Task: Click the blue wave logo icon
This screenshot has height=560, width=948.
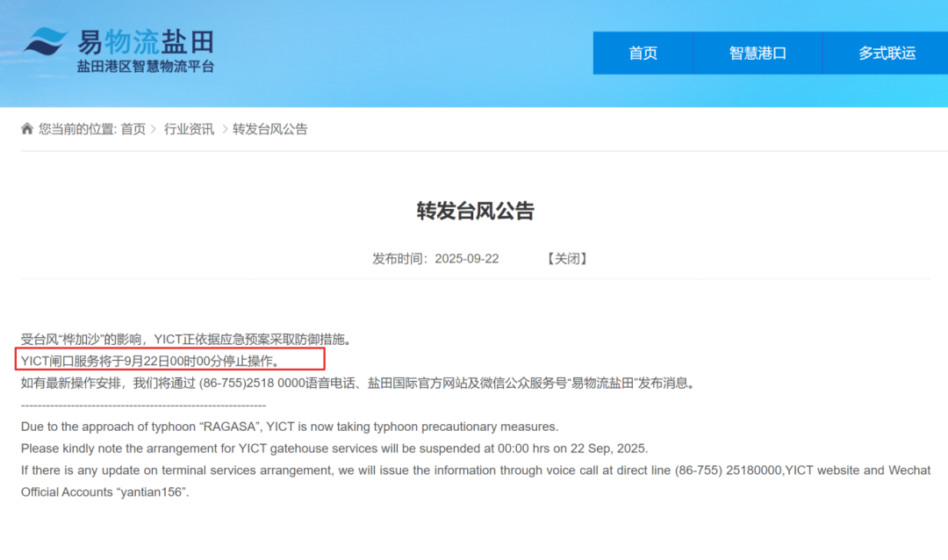Action: tap(45, 42)
